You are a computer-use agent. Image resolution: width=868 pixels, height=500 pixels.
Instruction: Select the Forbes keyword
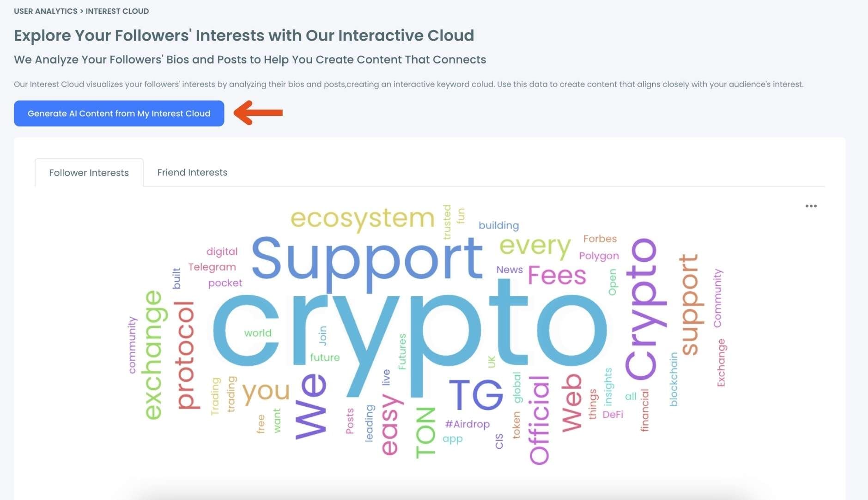600,238
